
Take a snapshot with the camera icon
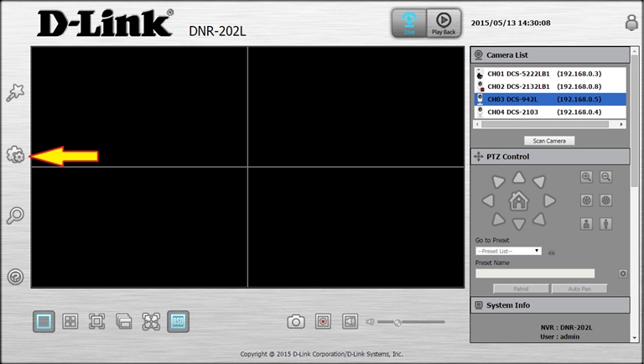pyautogui.click(x=296, y=321)
